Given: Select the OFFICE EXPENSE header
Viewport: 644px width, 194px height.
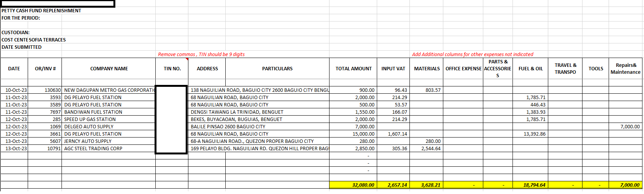Looking at the screenshot, I should click(x=463, y=69).
